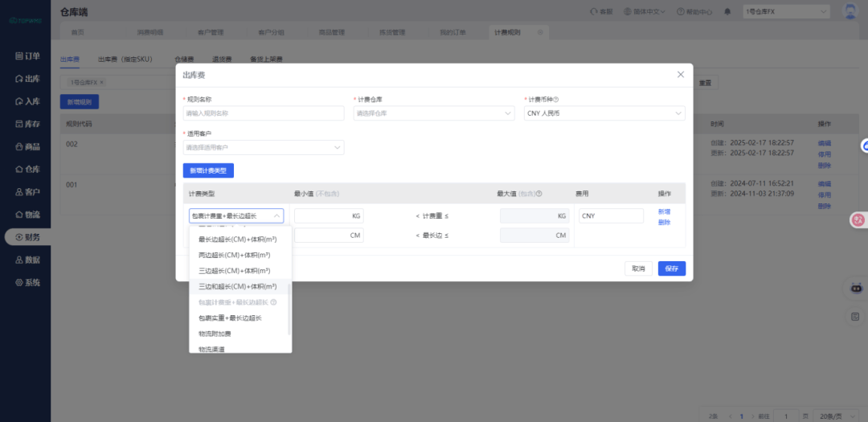Open the 适用客户 selector
Screen dimensions: 868x422
(x=264, y=147)
